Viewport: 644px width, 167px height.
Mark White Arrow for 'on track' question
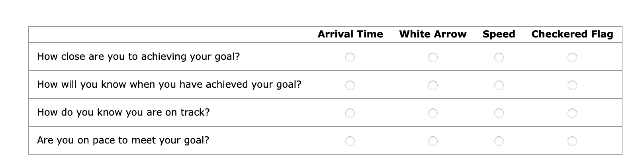coord(433,113)
